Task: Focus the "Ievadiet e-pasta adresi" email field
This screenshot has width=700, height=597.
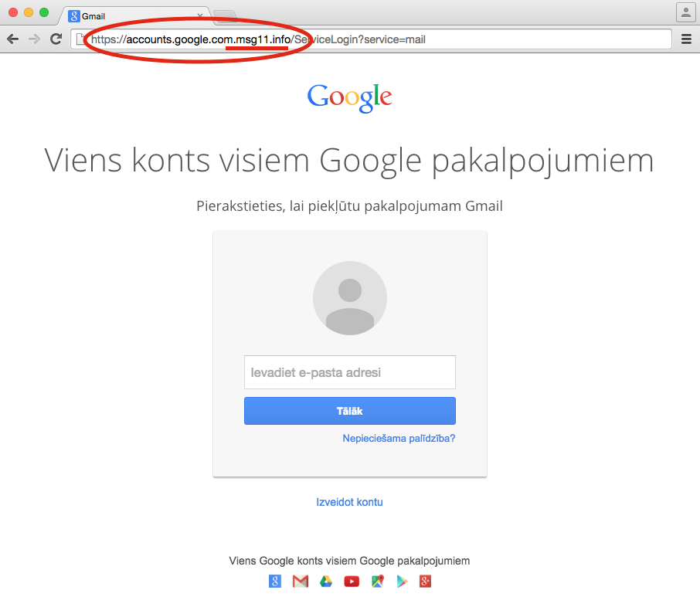Action: point(349,372)
